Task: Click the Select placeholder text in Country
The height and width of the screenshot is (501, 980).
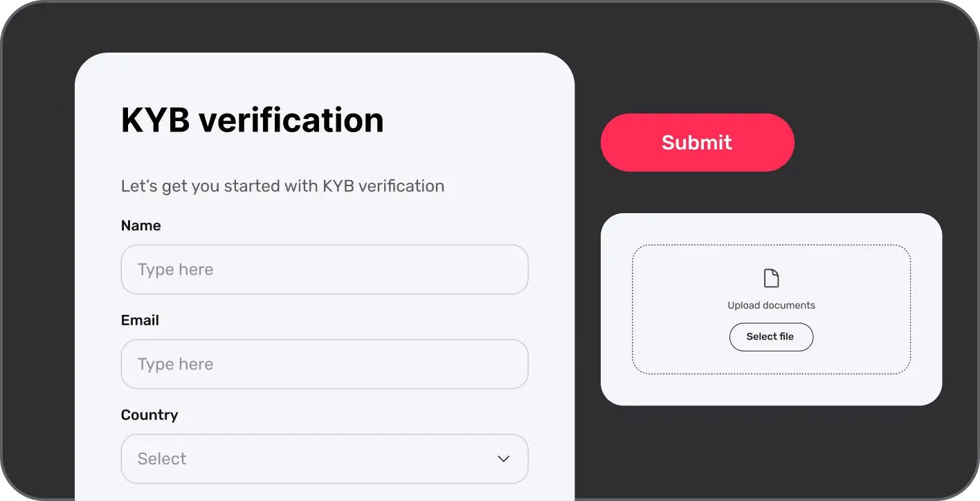Action: [x=162, y=459]
